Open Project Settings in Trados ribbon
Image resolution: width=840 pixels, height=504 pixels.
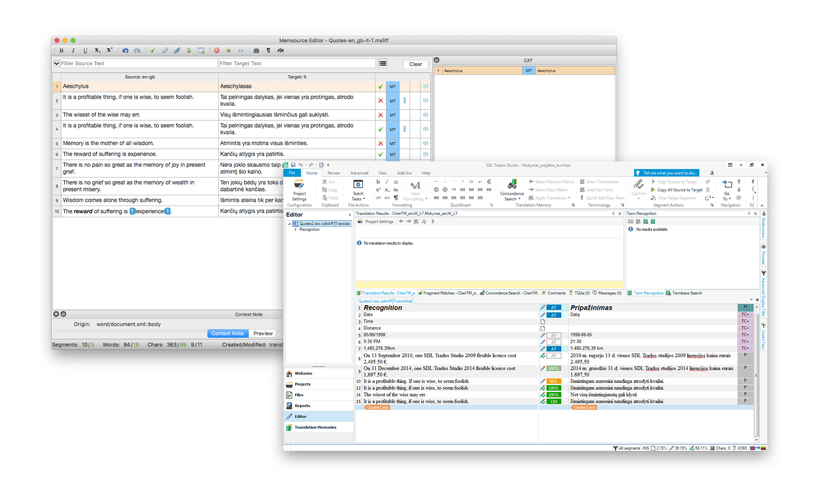coord(299,190)
